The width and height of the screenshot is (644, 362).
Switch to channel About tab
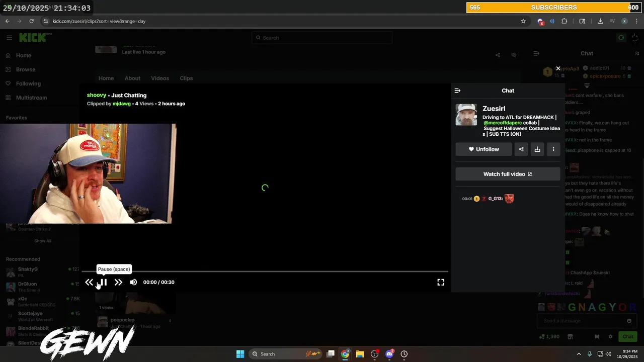click(132, 78)
